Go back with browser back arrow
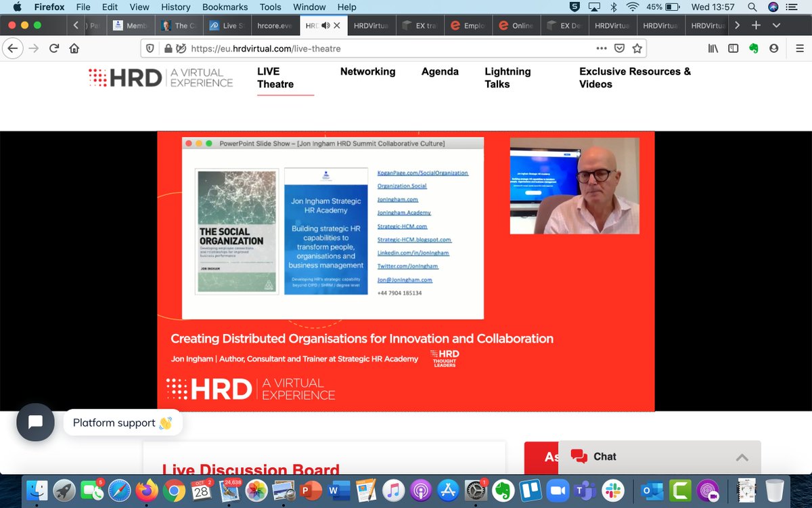Image resolution: width=812 pixels, height=508 pixels. 12,49
